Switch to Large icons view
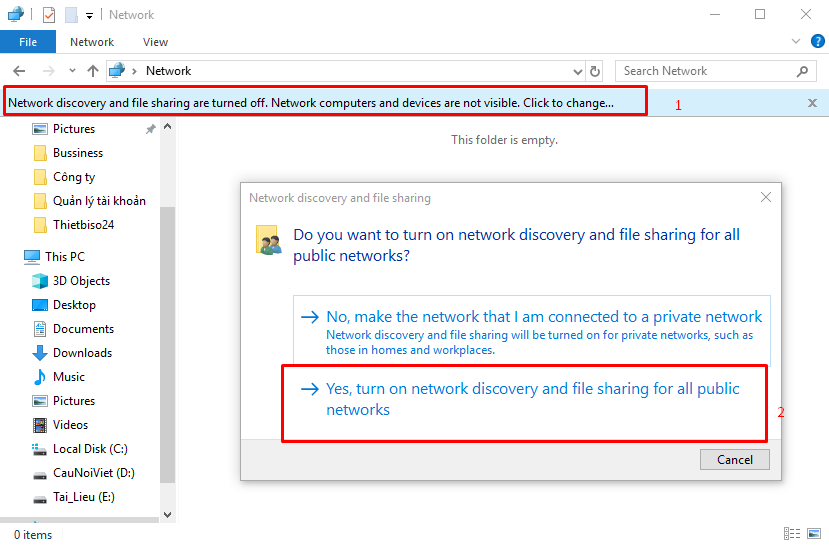 (x=814, y=534)
